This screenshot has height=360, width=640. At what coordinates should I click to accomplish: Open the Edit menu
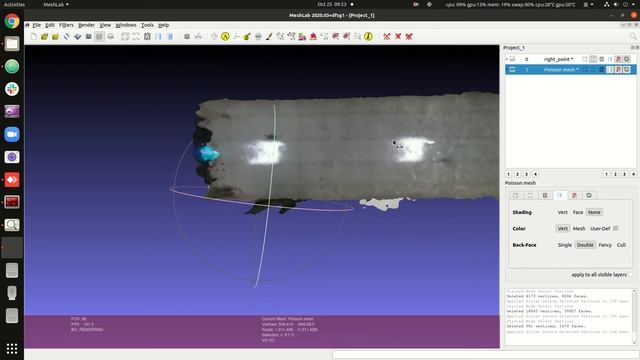pyautogui.click(x=50, y=25)
